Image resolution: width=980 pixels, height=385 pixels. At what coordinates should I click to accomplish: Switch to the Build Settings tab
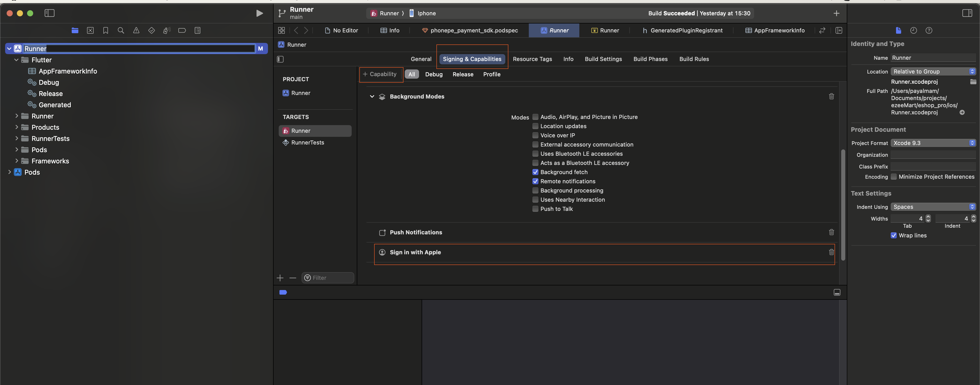(x=603, y=59)
